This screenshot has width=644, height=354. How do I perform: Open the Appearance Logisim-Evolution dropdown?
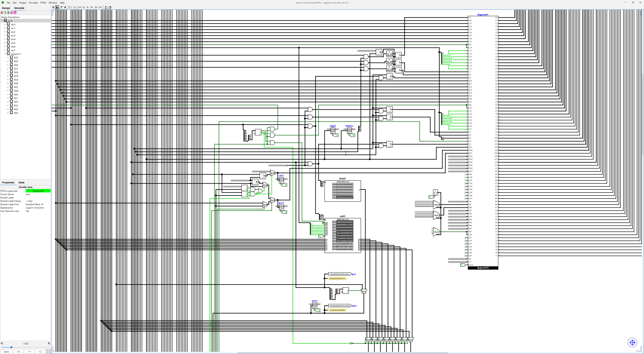pos(38,208)
